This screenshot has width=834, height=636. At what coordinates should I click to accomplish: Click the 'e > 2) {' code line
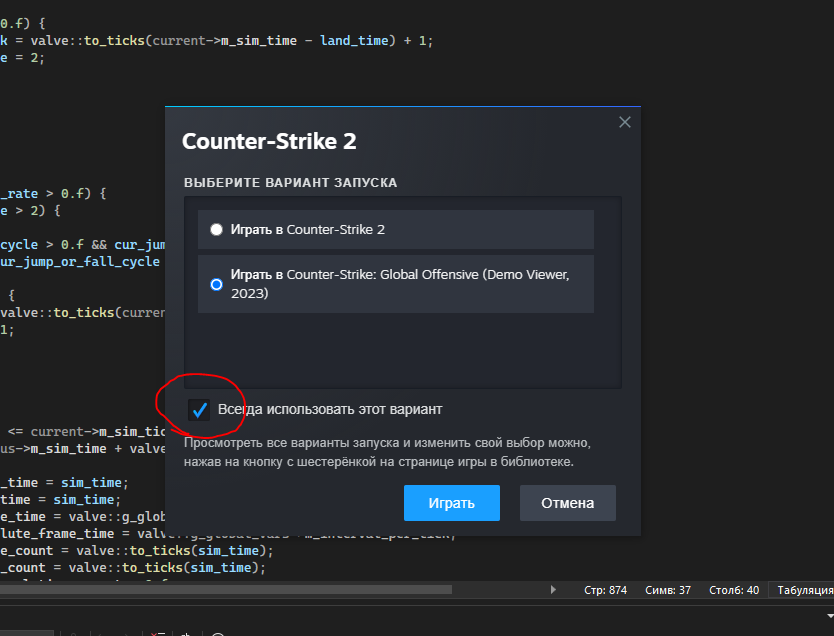tap(30, 211)
